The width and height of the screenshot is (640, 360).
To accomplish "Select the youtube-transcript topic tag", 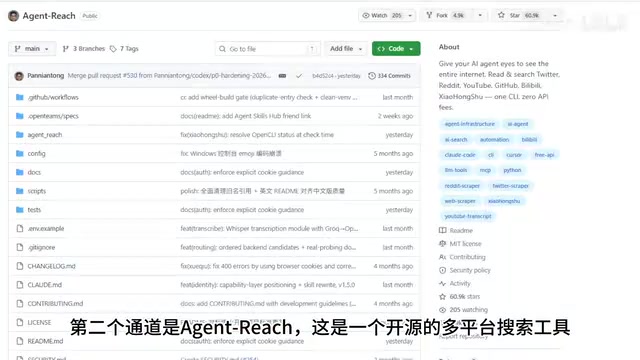I will pyautogui.click(x=468, y=216).
